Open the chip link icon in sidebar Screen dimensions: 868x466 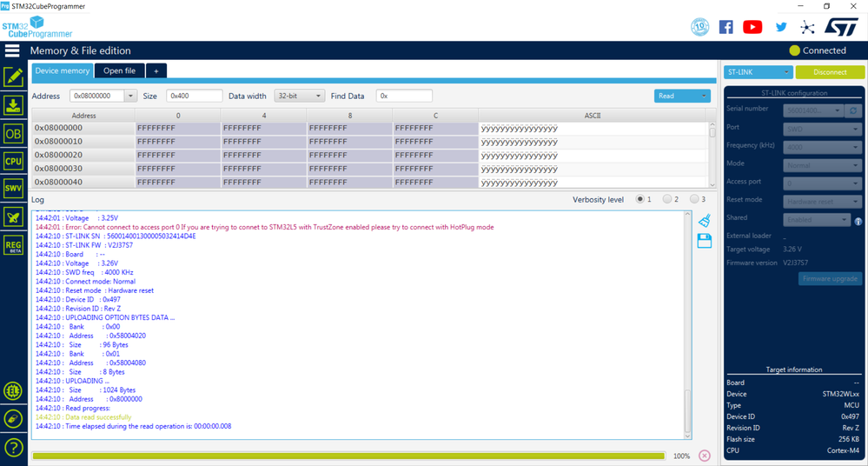pyautogui.click(x=13, y=419)
